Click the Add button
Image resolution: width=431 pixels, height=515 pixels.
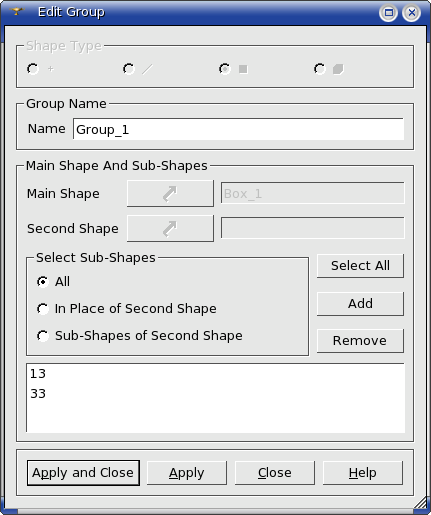pyautogui.click(x=360, y=304)
